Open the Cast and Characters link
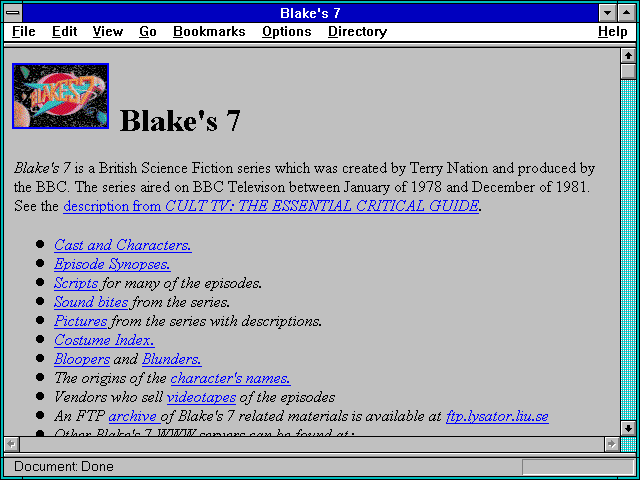The height and width of the screenshot is (480, 640). click(x=123, y=245)
